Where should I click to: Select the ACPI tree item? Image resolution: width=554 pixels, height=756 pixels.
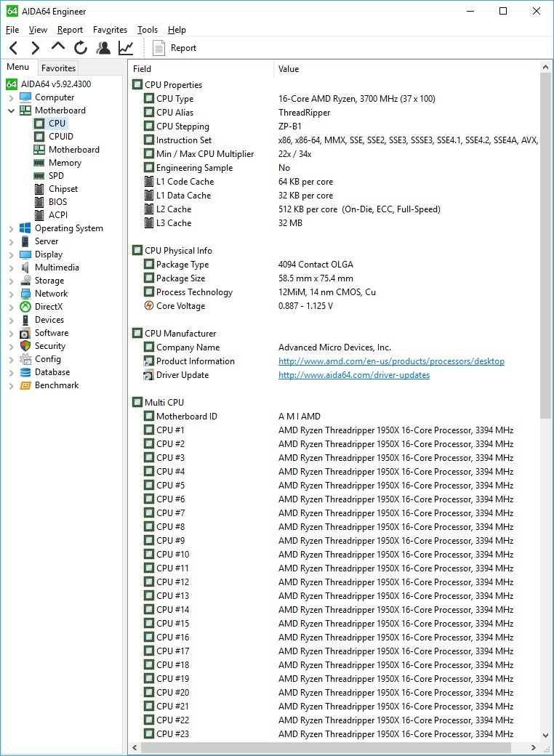(58, 214)
